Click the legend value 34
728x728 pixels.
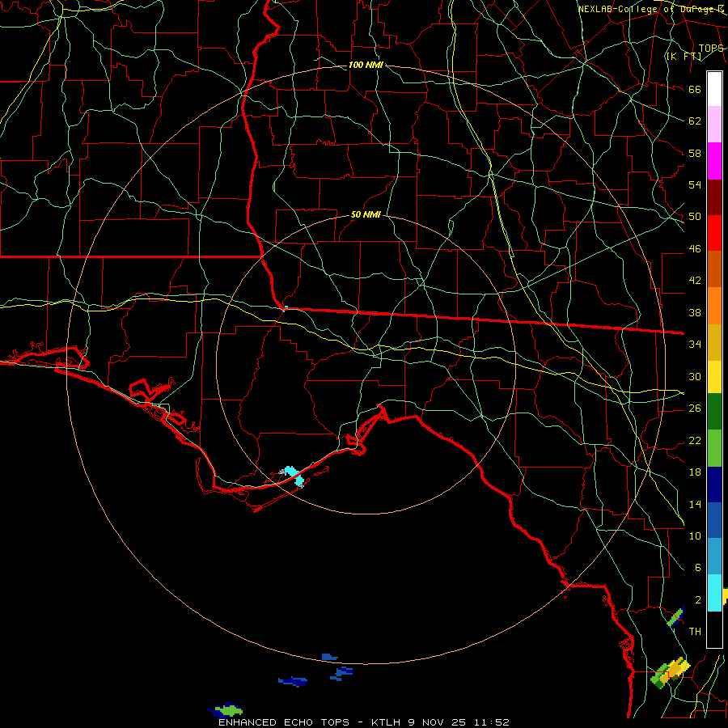click(695, 345)
